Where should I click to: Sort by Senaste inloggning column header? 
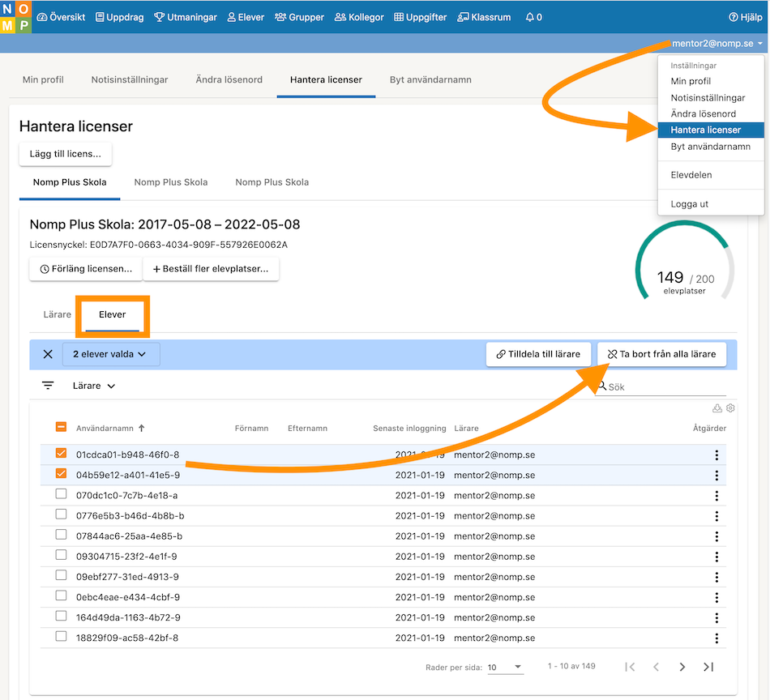pos(409,428)
